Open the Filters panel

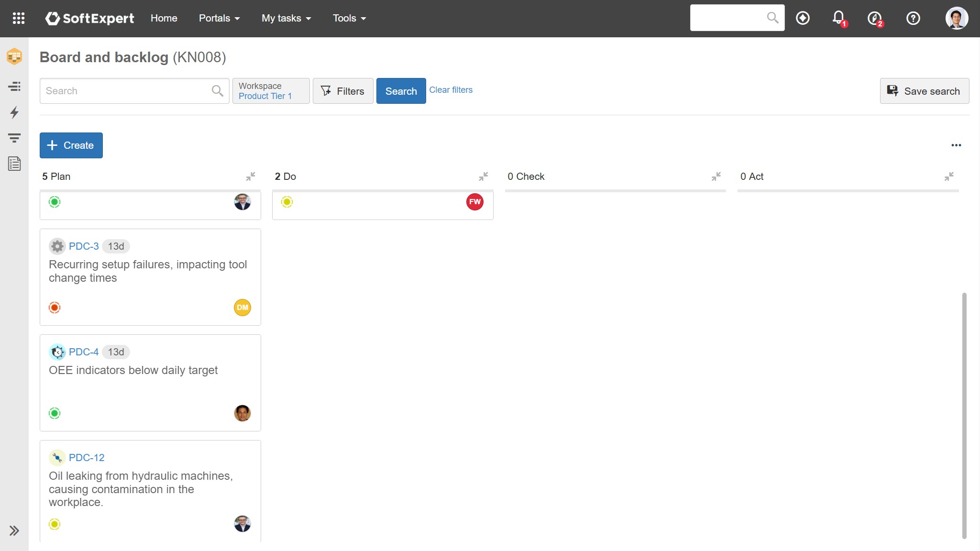pos(343,91)
